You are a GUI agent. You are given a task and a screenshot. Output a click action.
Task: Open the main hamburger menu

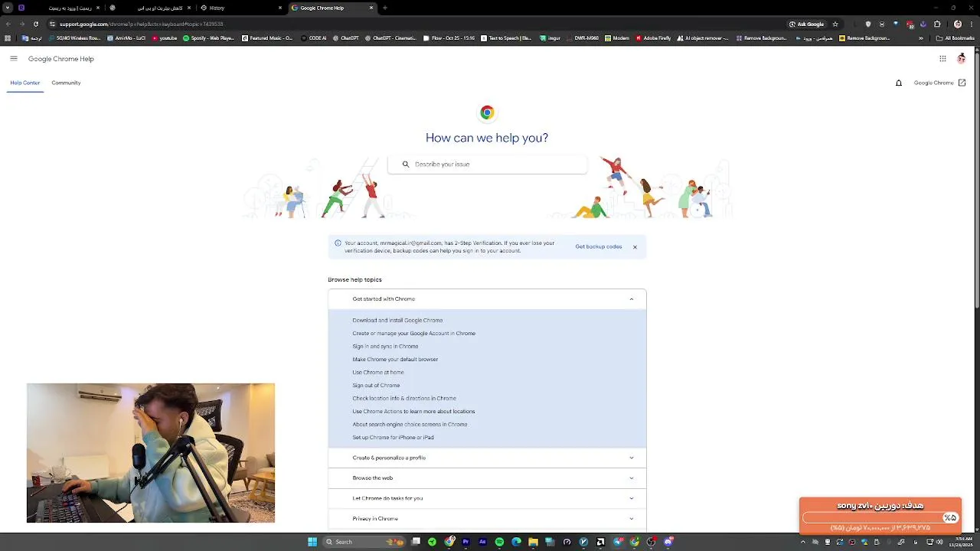14,59
